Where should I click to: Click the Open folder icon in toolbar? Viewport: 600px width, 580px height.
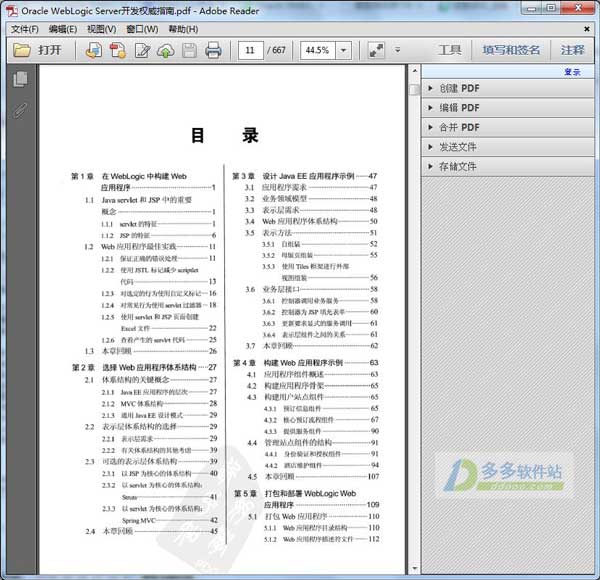point(22,50)
